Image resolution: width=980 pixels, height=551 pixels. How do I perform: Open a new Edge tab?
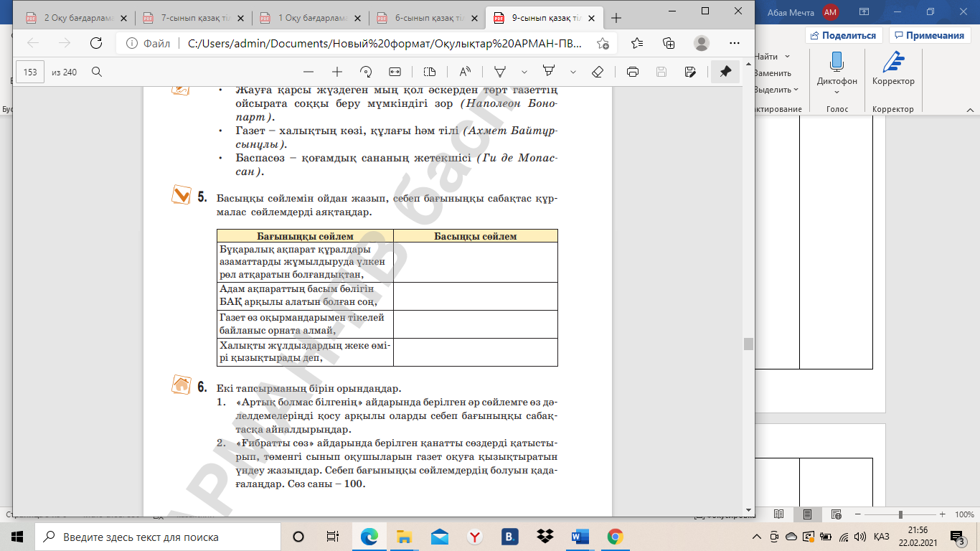[x=616, y=18]
